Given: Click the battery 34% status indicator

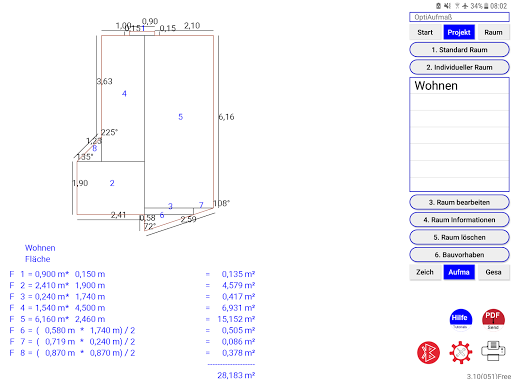Looking at the screenshot, I should click(479, 6).
